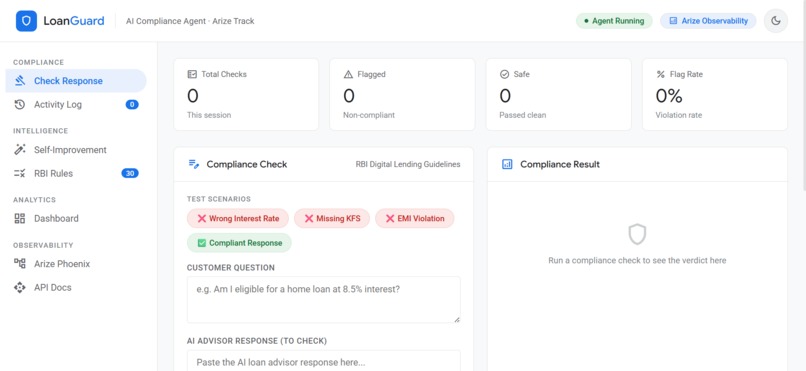Click the rules checklist icon for RBI Rules
This screenshot has height=371, width=806.
click(20, 173)
